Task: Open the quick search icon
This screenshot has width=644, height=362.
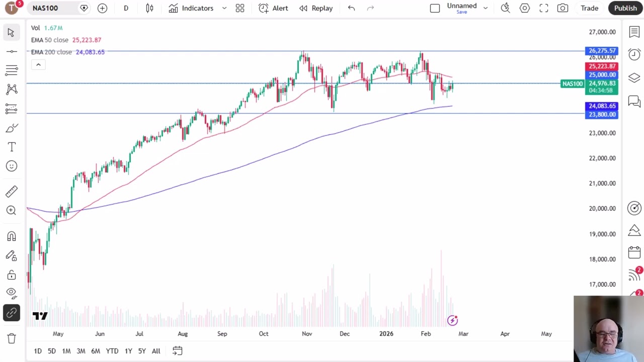Action: pos(505,8)
